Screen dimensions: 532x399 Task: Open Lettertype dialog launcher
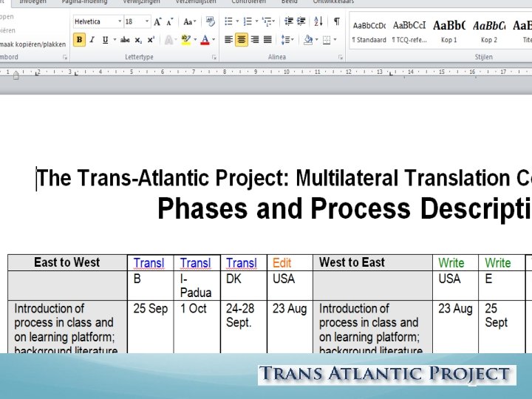[x=214, y=58]
